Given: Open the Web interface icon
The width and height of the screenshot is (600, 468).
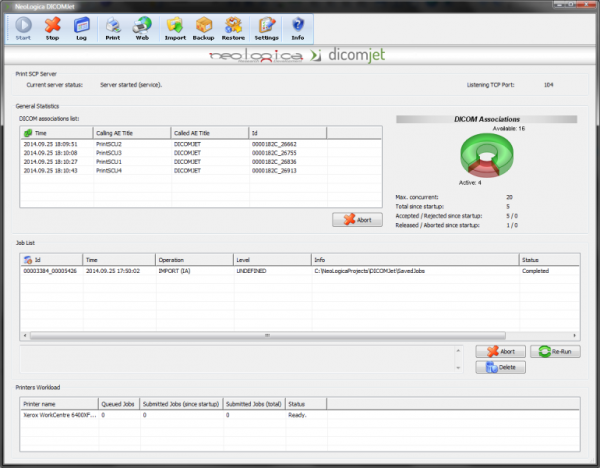Looking at the screenshot, I should [142, 27].
